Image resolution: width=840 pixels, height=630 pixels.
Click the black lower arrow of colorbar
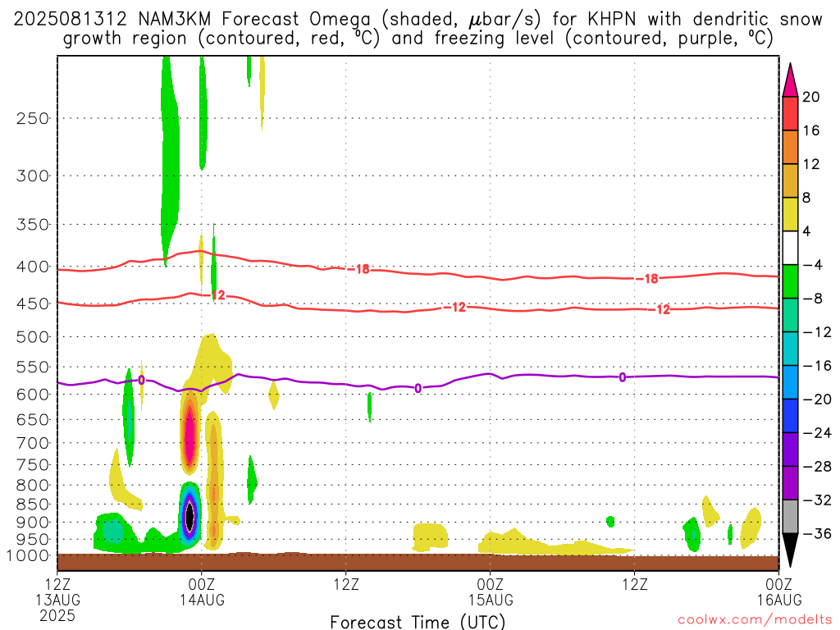point(790,550)
